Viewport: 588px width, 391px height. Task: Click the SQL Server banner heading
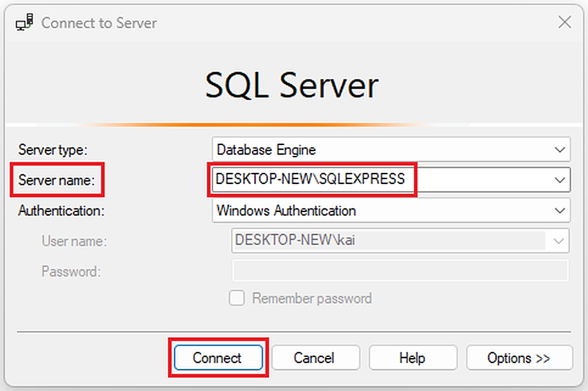pyautogui.click(x=292, y=86)
